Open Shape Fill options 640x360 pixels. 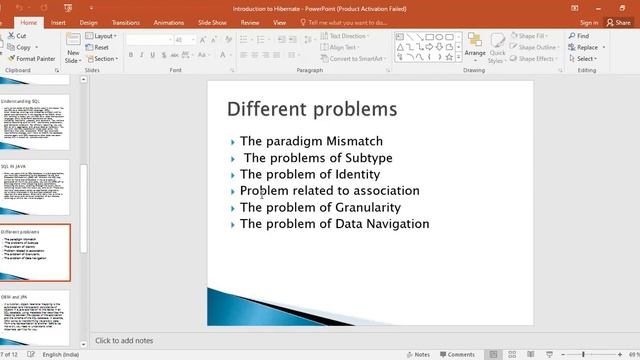[529, 36]
